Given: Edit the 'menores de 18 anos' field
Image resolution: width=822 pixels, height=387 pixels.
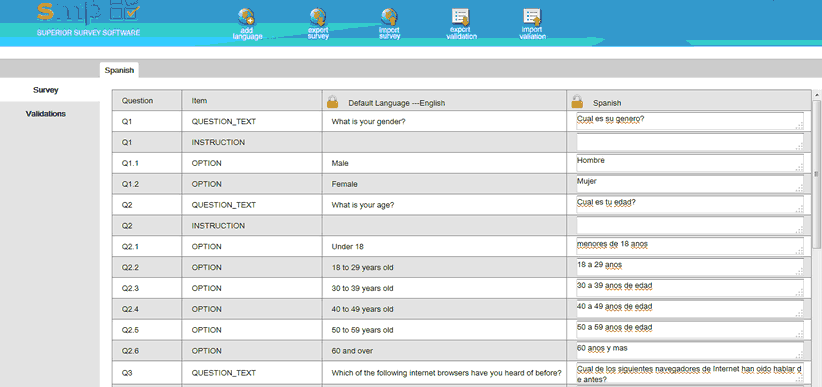Looking at the screenshot, I should (689, 246).
